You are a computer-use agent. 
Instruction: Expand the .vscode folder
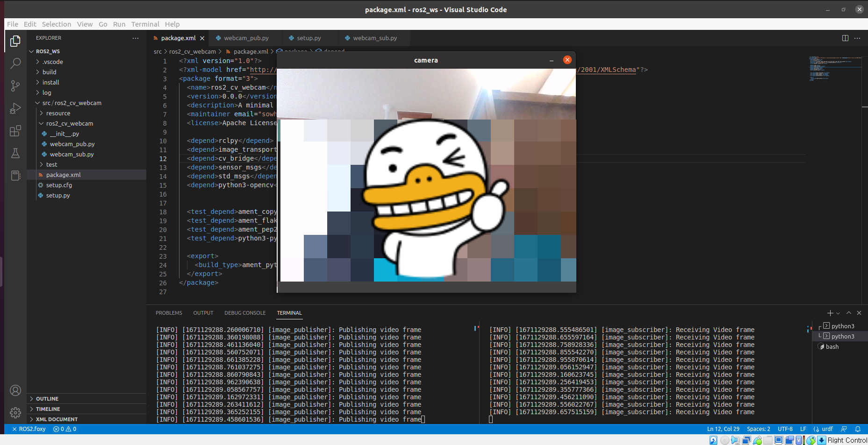click(86, 62)
